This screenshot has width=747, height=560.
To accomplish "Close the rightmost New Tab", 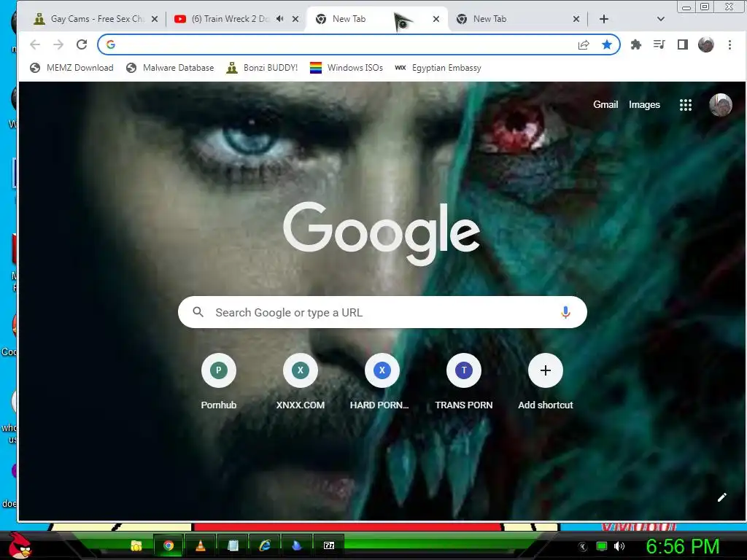I will 576,19.
